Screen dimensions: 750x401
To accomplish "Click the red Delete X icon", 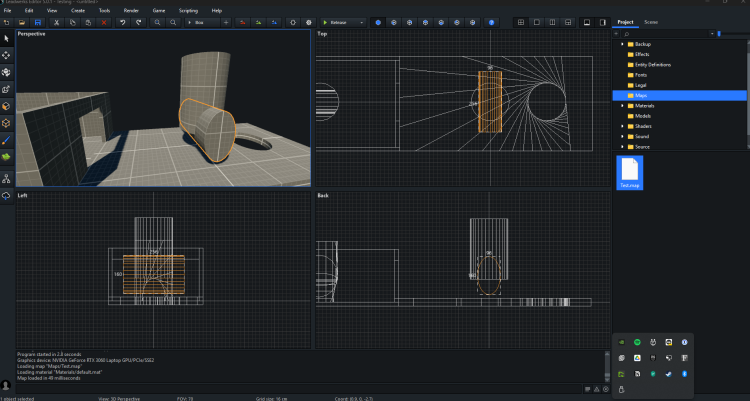I will (x=103, y=21).
